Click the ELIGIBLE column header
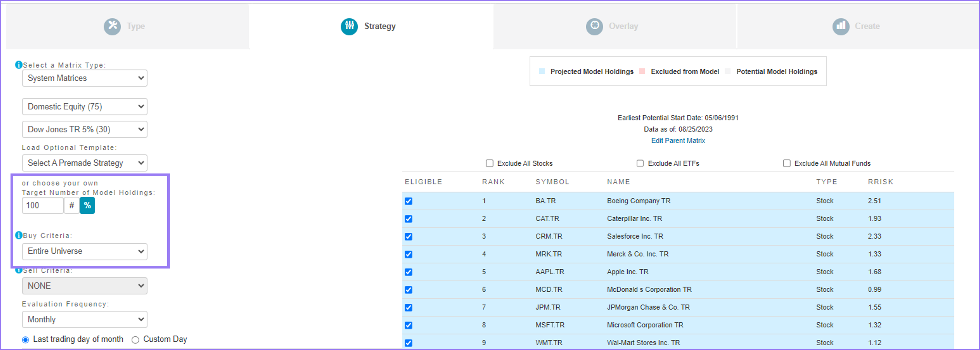 [423, 182]
